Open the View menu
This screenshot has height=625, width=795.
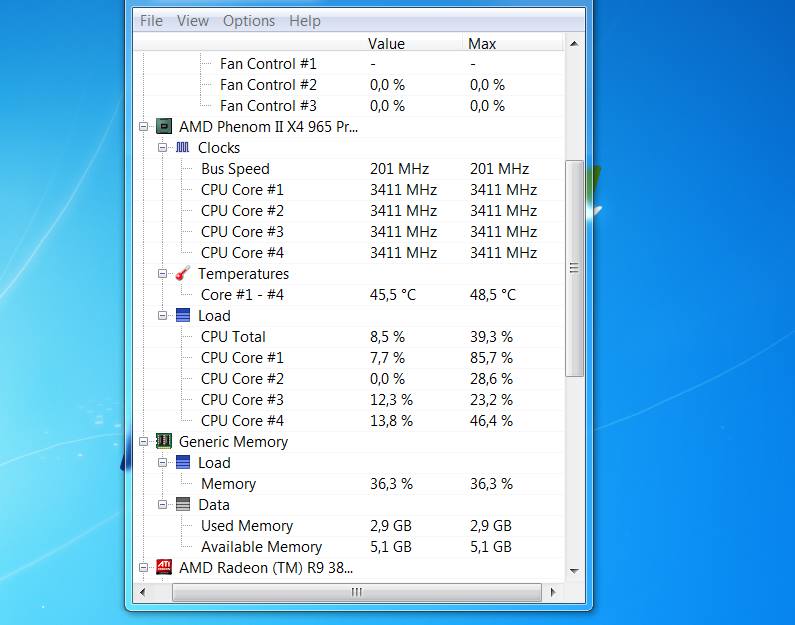pos(193,21)
